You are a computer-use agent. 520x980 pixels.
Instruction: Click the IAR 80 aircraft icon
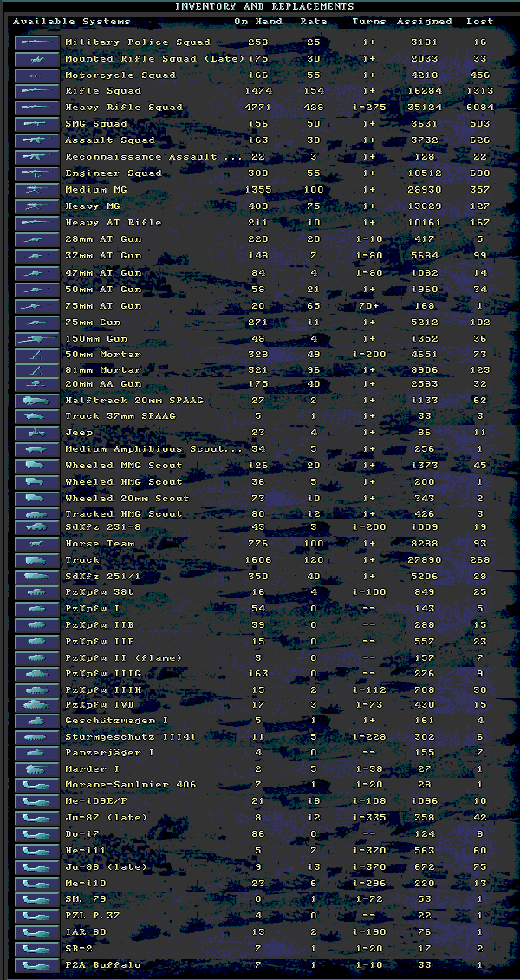coord(37,932)
